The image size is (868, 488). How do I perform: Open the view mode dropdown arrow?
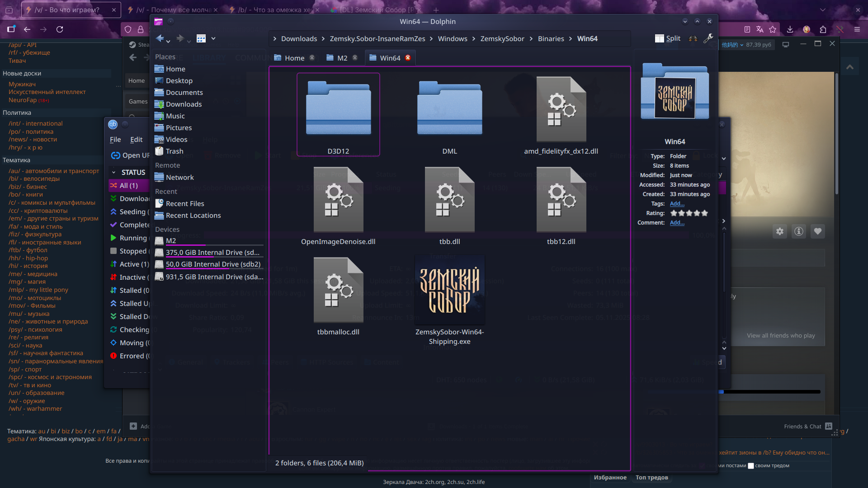click(213, 39)
